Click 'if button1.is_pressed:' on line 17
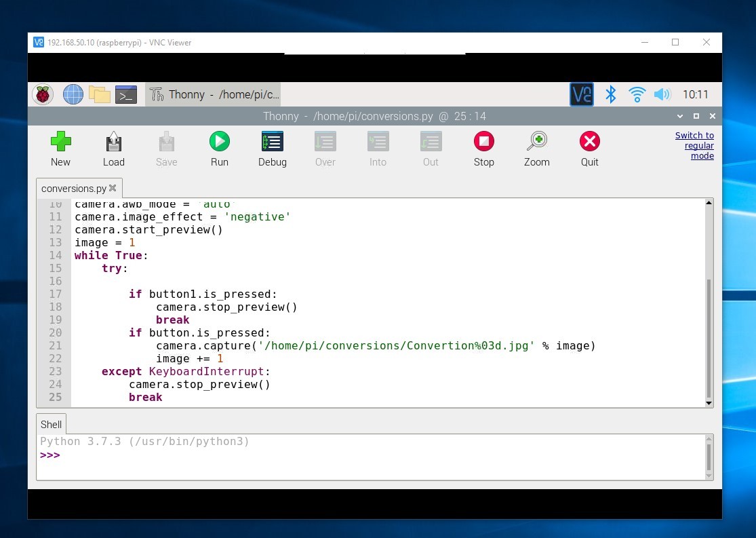The image size is (756, 538). (x=203, y=294)
